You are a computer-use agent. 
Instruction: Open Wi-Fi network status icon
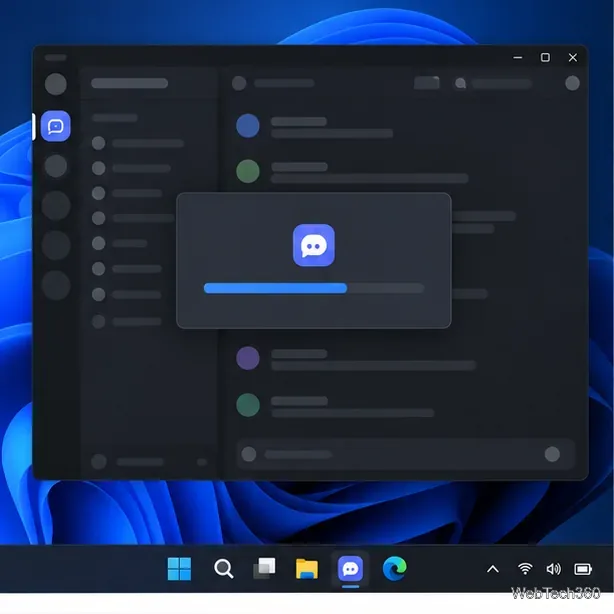click(x=525, y=569)
